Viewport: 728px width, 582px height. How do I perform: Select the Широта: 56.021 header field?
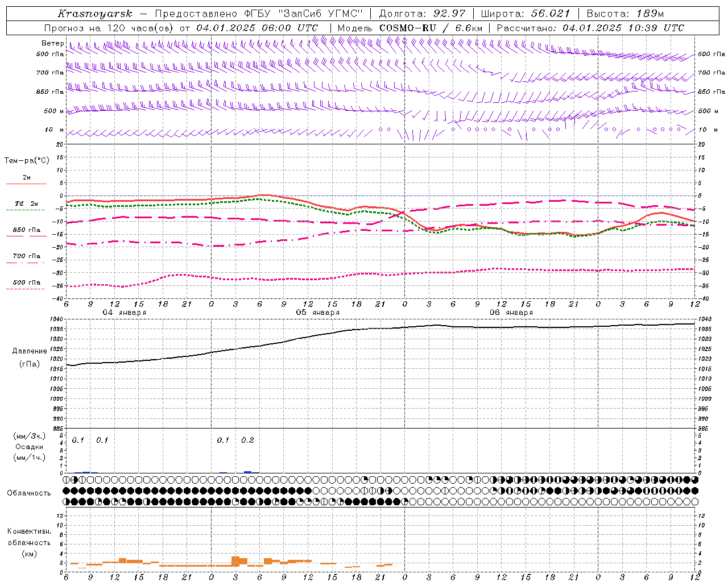click(525, 14)
